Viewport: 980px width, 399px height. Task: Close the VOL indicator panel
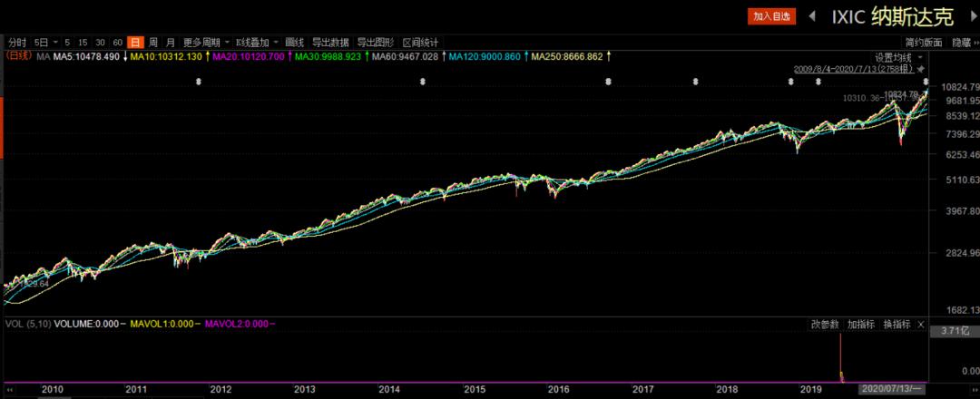(x=921, y=325)
